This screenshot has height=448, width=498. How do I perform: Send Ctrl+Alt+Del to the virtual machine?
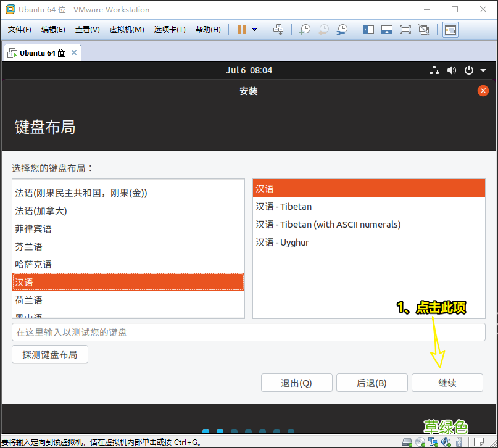278,30
